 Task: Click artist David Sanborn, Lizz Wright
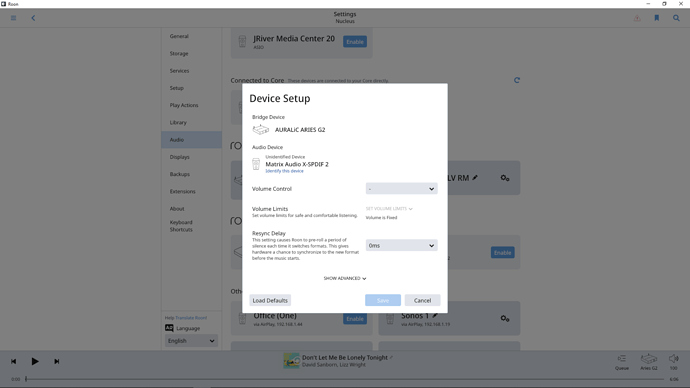click(334, 365)
